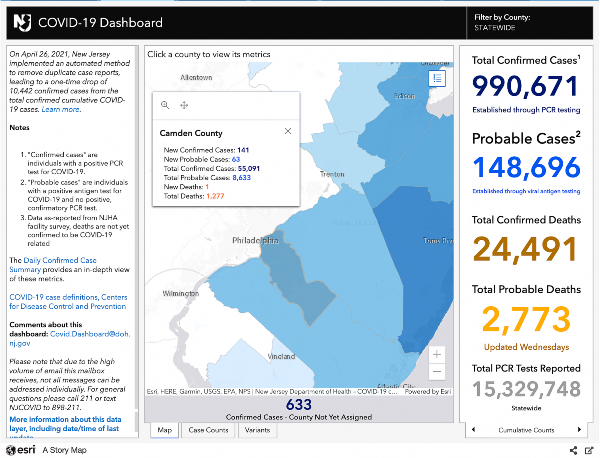Viewport: 600px width, 458px height.
Task: Switch to the Case Counts tab
Action: (x=208, y=430)
